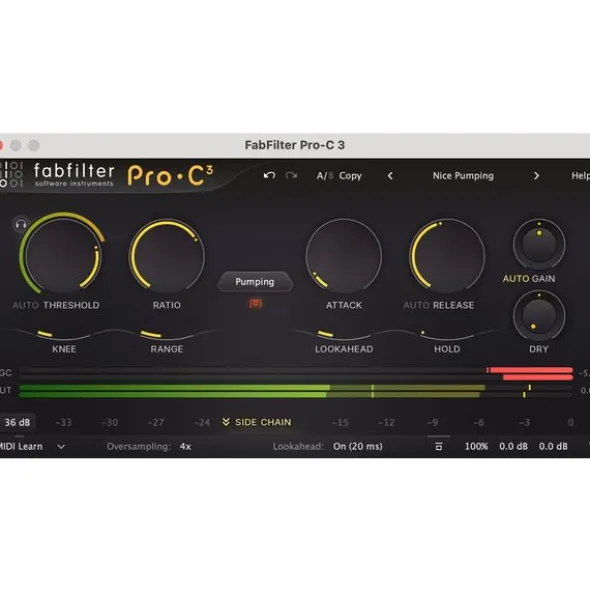Click the bypass icon in bottom bar
Screen dimensions: 590x591
click(x=438, y=447)
